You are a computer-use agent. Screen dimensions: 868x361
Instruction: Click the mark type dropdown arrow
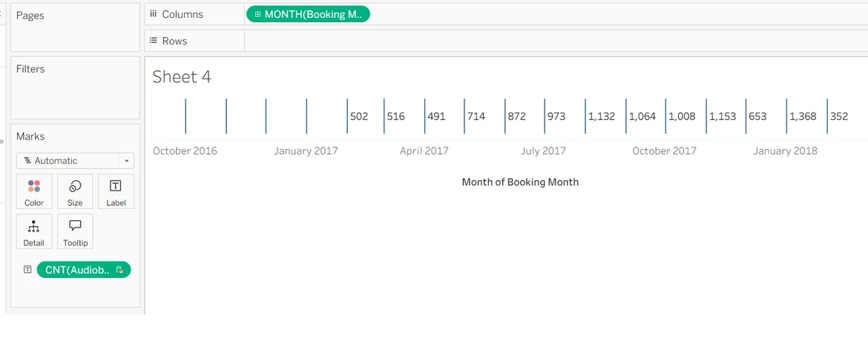click(x=127, y=161)
